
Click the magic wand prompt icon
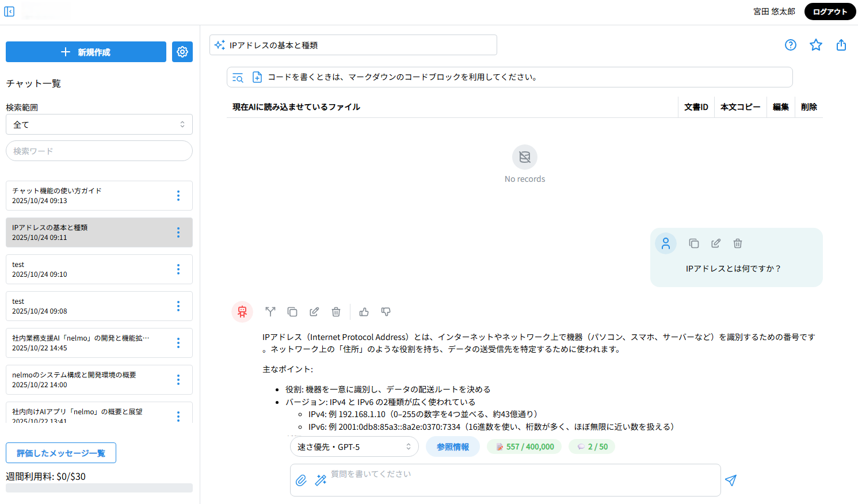pyautogui.click(x=321, y=480)
